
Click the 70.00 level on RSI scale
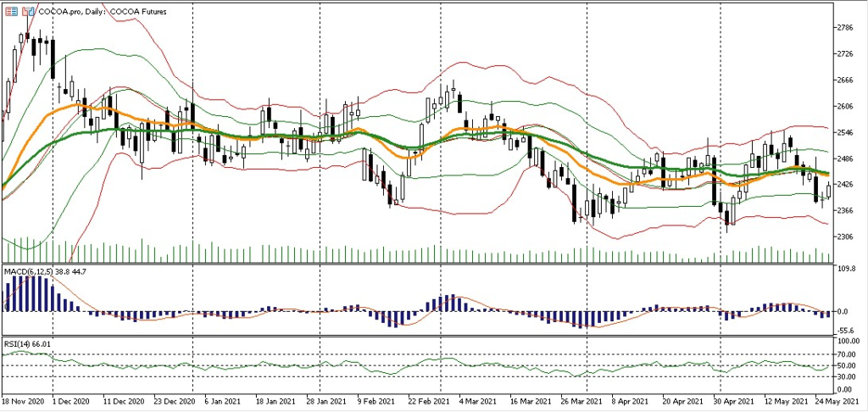[x=847, y=354]
